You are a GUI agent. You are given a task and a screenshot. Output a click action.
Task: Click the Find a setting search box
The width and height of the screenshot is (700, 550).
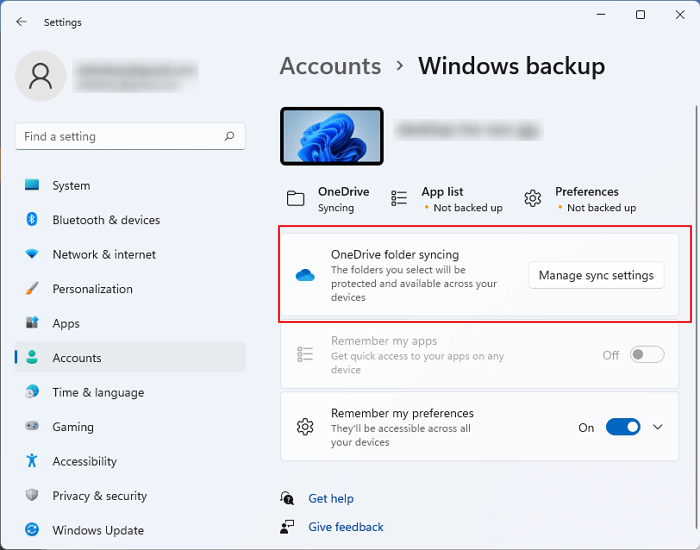(120, 137)
